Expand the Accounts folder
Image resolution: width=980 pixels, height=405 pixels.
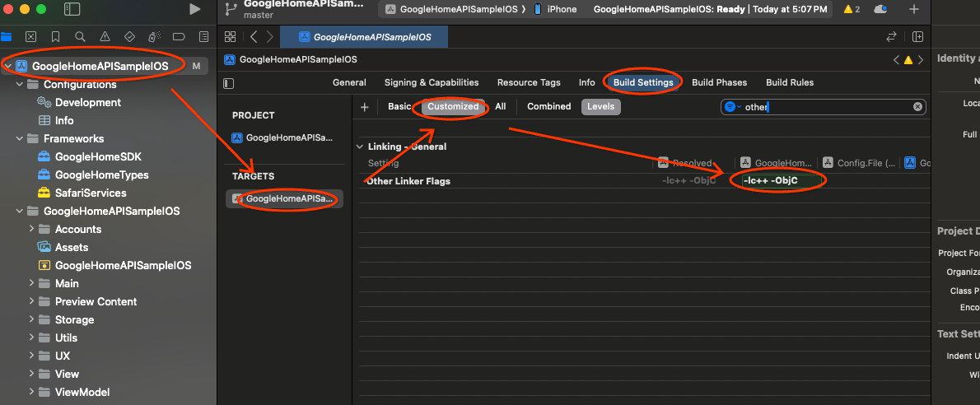(x=32, y=230)
